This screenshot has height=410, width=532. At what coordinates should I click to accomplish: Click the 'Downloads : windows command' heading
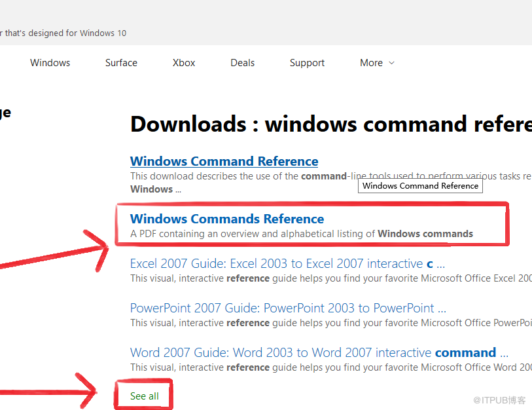click(x=331, y=124)
